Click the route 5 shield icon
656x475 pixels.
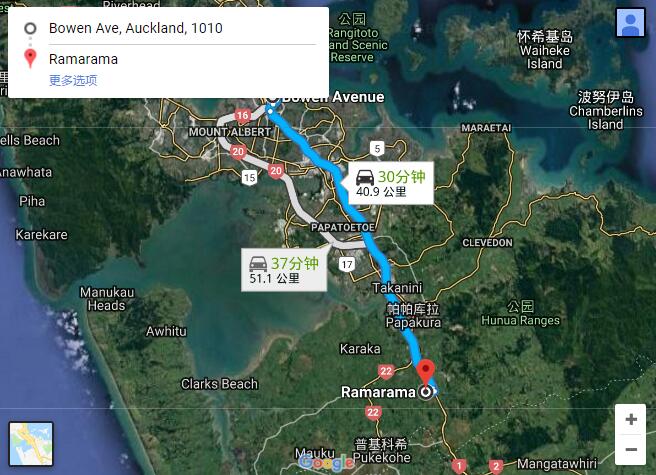tap(377, 149)
